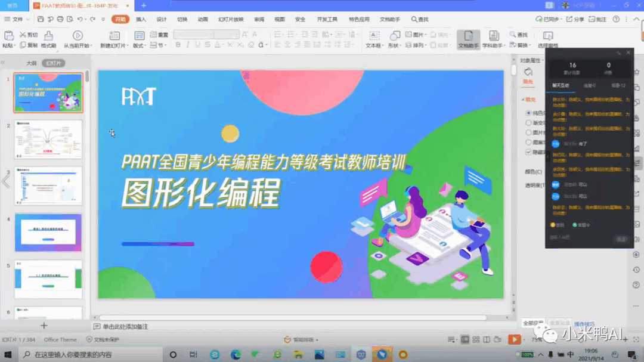Switch to the Outline (大纲) pane view

(x=31, y=63)
